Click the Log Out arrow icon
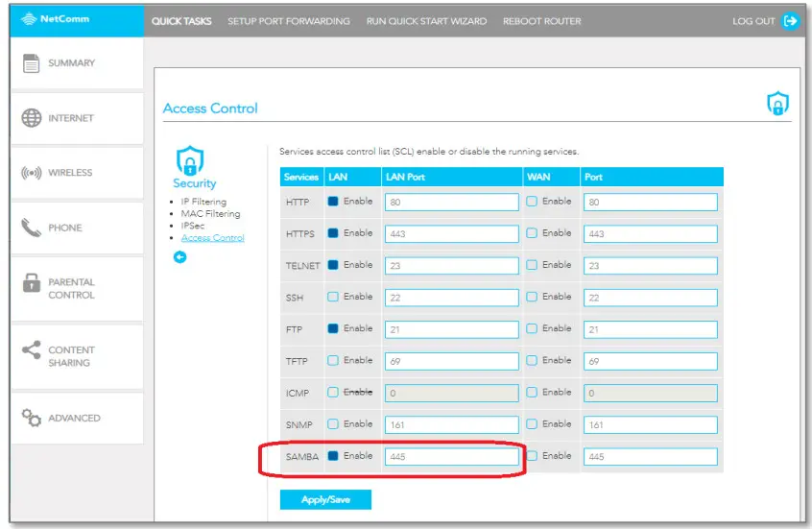 (791, 21)
